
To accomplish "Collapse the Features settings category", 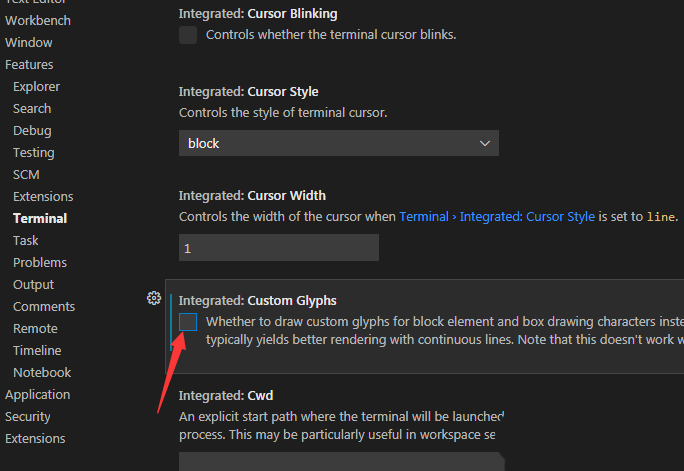I will tap(29, 65).
